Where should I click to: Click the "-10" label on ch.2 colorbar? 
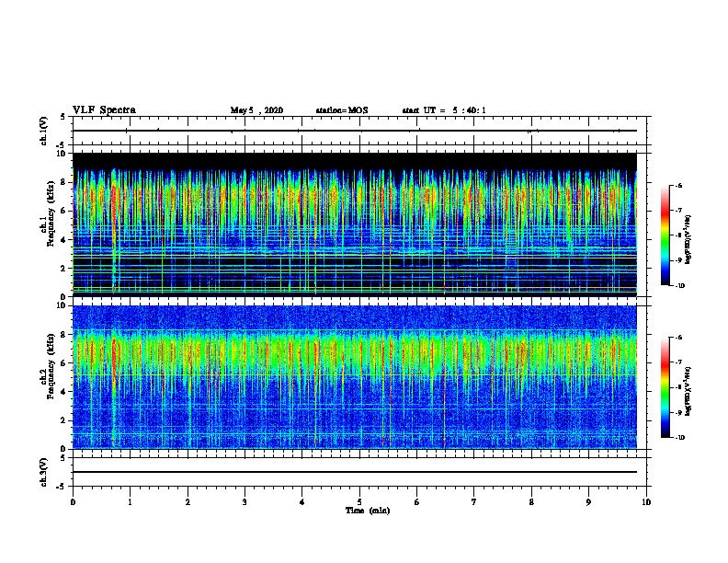click(679, 438)
